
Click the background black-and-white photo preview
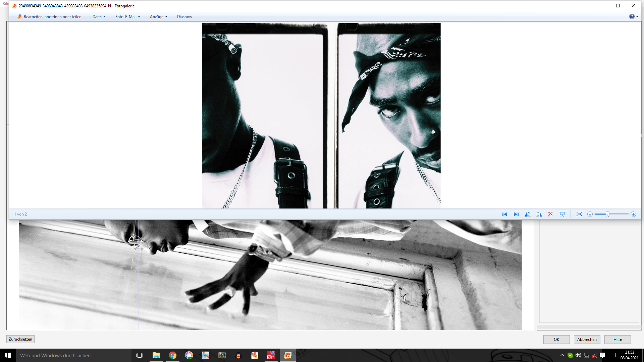[270, 275]
